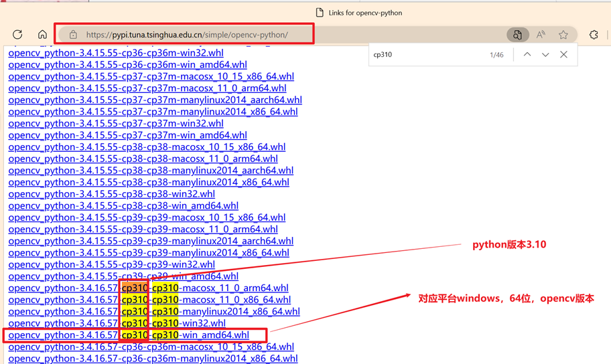Open the browser extensions puzzle icon
This screenshot has height=364, width=611.
(594, 35)
